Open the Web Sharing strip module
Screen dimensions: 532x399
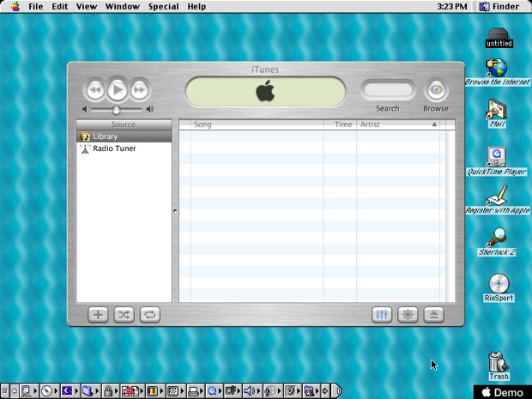pyautogui.click(x=311, y=391)
